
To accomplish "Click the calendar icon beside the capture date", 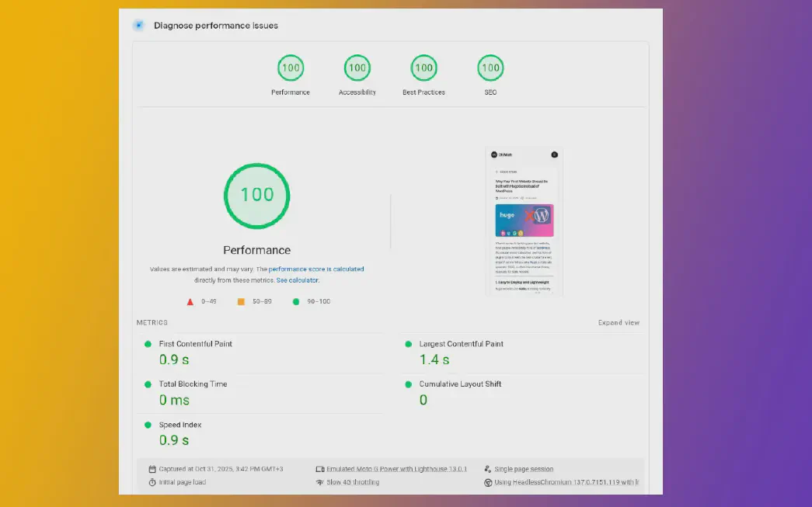I will [x=152, y=469].
